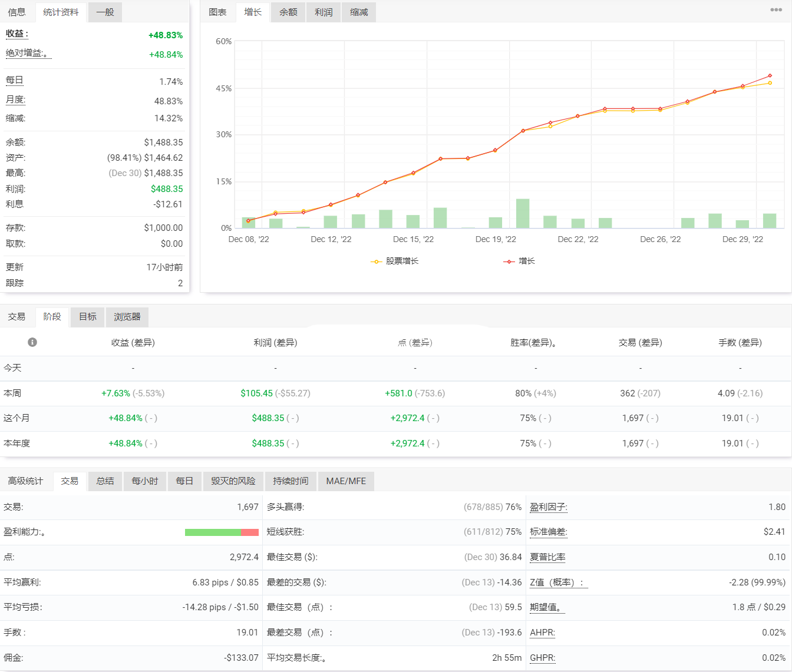Select the 缩减 chart tab
Screen dimensions: 792x672
coord(359,12)
